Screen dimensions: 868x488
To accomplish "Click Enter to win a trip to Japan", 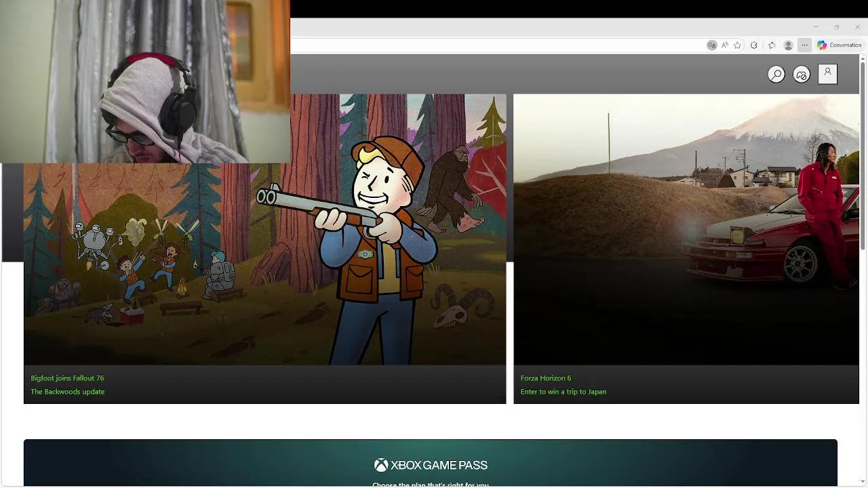I will (x=564, y=392).
